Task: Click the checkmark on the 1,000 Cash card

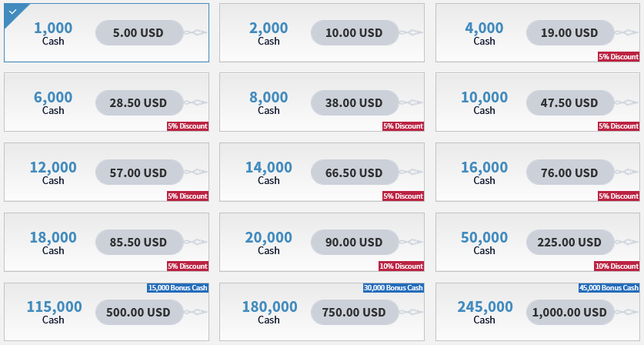Action: (12, 11)
